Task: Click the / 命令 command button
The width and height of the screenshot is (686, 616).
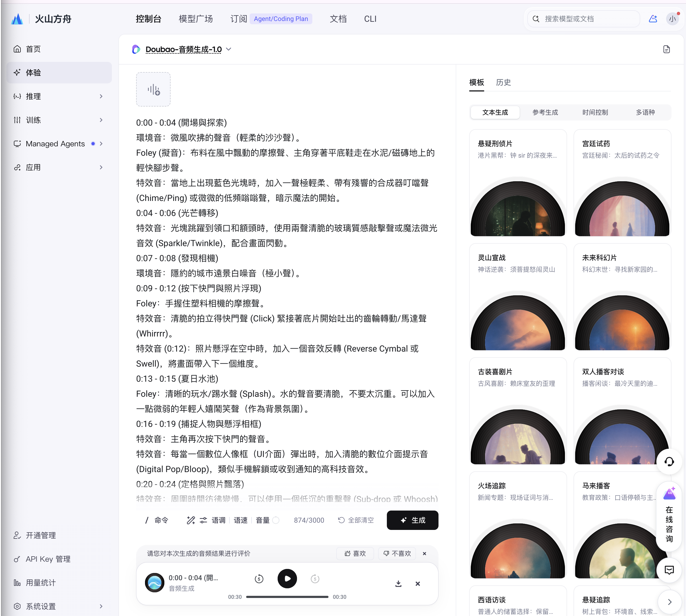Action: click(156, 520)
